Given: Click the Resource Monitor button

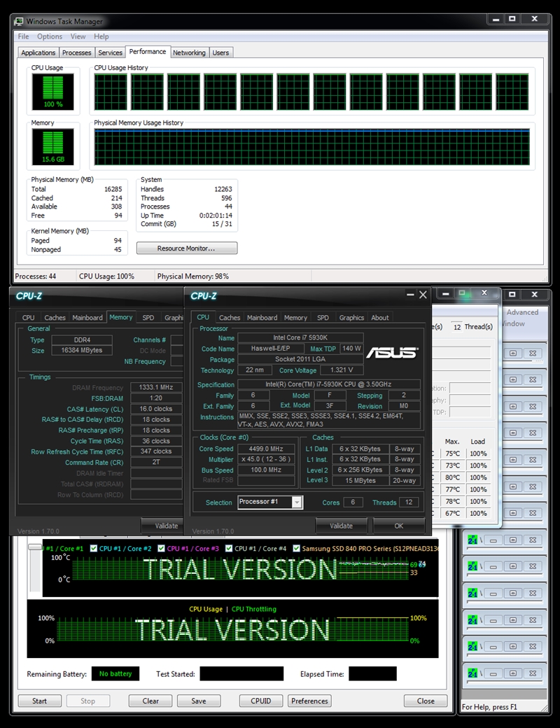Looking at the screenshot, I should (186, 248).
